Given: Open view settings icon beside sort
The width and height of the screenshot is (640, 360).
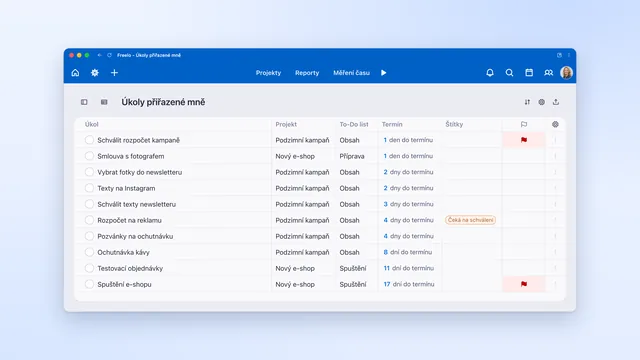Looking at the screenshot, I should pos(542,102).
